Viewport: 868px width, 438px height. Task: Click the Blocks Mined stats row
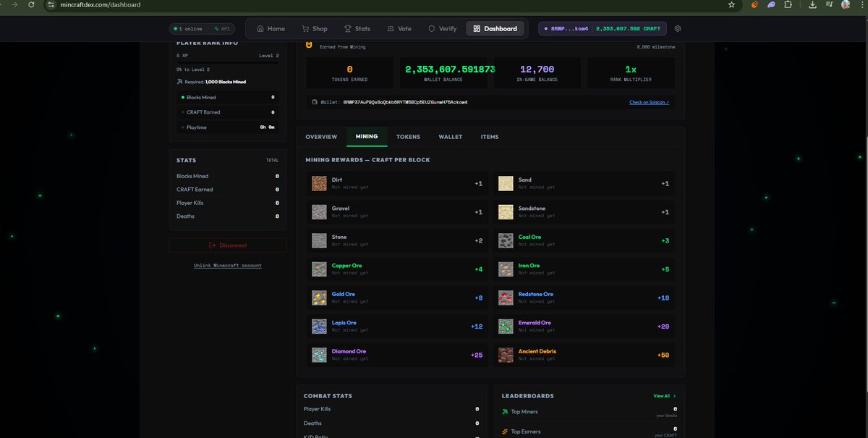click(228, 176)
